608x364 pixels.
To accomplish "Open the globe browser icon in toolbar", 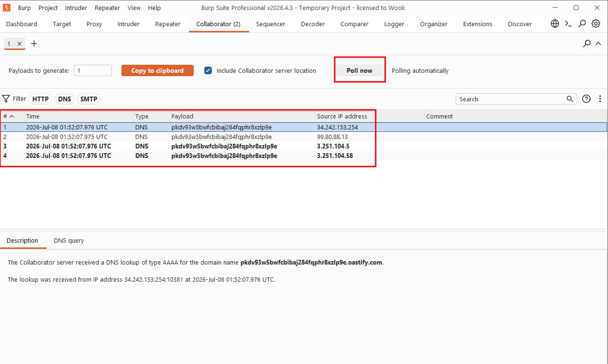I will point(555,24).
